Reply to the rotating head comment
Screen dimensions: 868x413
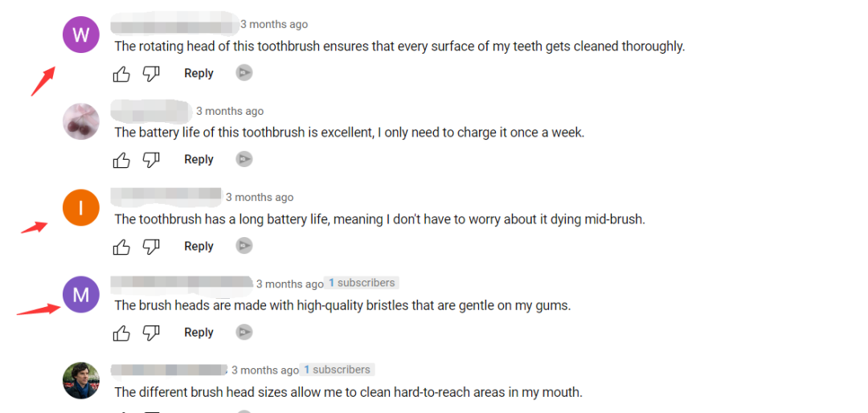[199, 73]
